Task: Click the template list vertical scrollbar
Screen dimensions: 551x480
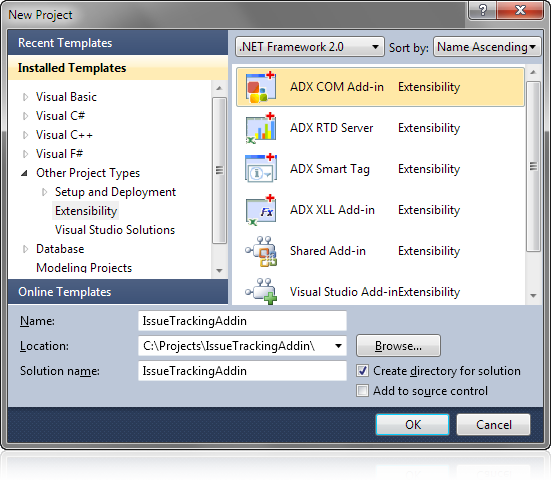Action: 533,166
